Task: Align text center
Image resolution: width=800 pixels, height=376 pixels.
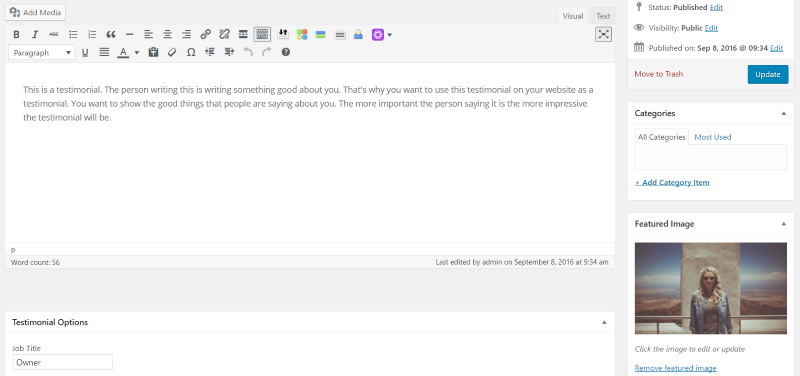Action: pyautogui.click(x=167, y=35)
